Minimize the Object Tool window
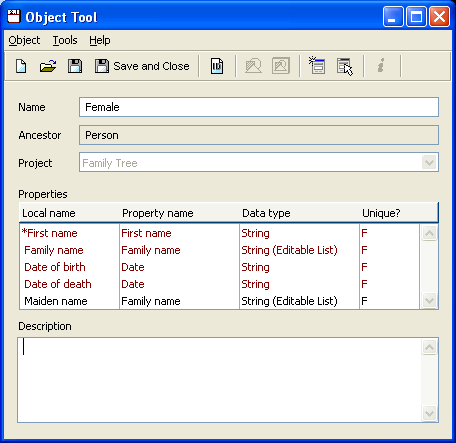The width and height of the screenshot is (456, 443). [393, 16]
